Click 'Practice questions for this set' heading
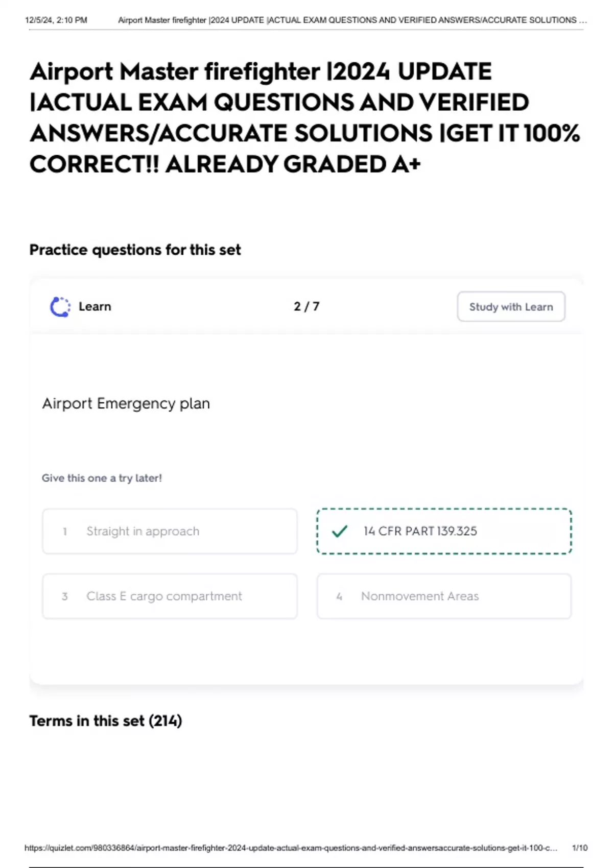Viewport: 613px width, 868px height. (x=135, y=250)
